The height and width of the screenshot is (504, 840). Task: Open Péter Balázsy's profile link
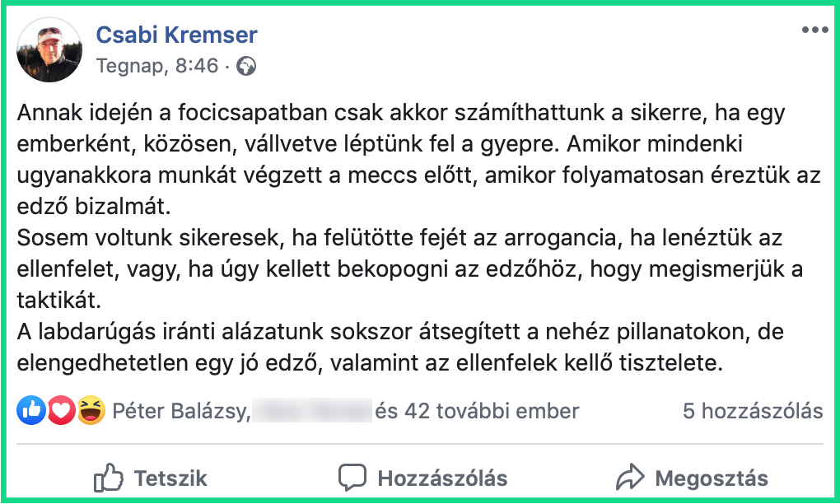pyautogui.click(x=180, y=410)
